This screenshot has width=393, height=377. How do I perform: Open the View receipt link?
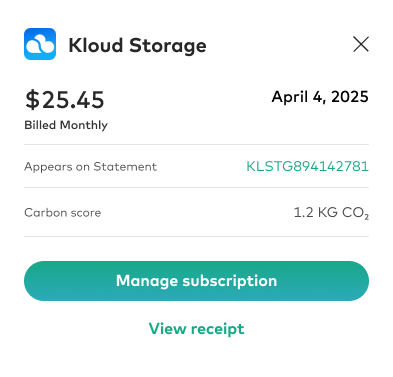click(196, 329)
